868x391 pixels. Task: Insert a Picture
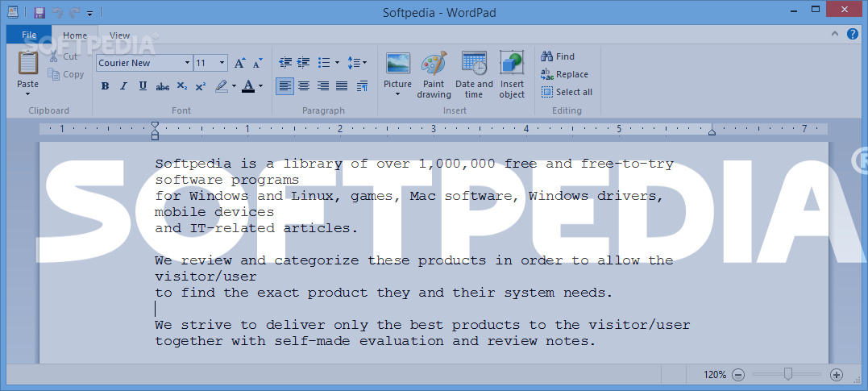[398, 70]
